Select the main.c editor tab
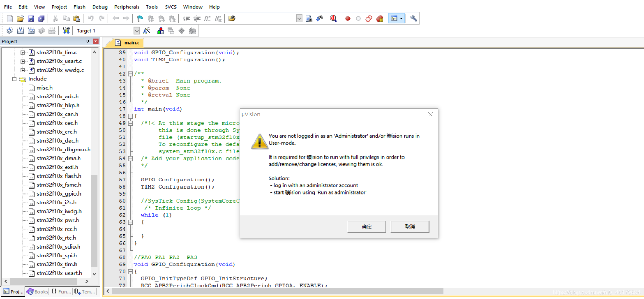644x299 pixels. click(x=129, y=43)
